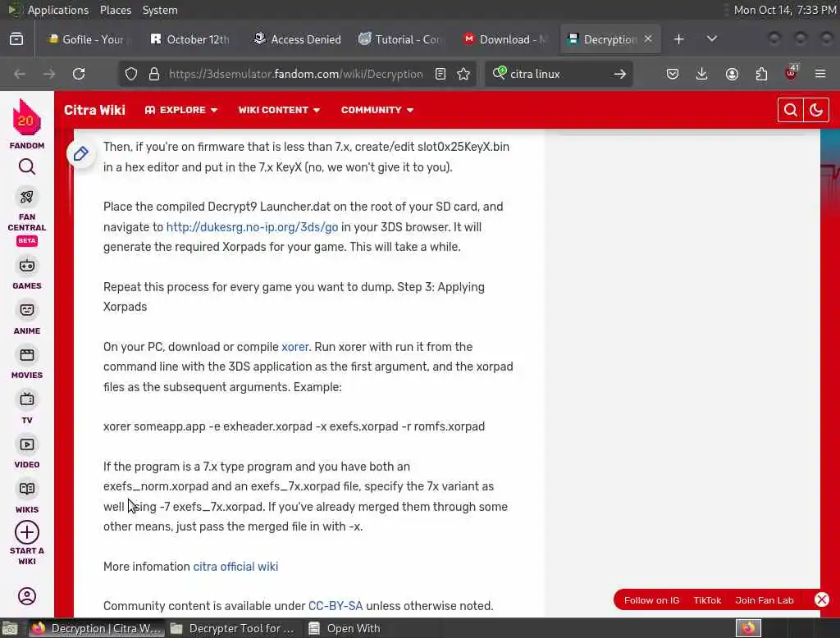The width and height of the screenshot is (840, 638).
Task: Click the TikTok link
Action: click(x=707, y=600)
